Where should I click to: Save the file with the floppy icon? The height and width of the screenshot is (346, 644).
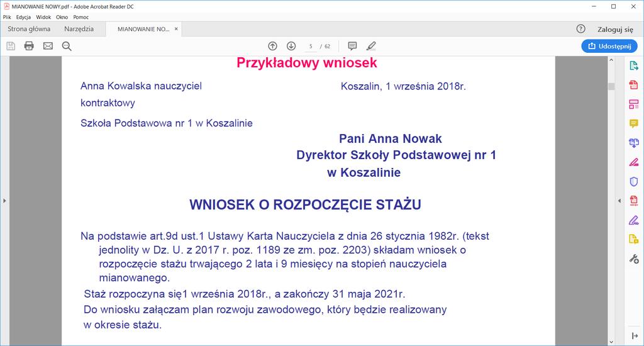pyautogui.click(x=11, y=46)
